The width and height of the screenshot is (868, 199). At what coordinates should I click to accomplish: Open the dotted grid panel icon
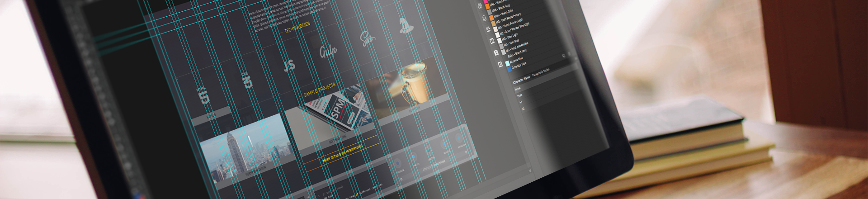(x=480, y=6)
